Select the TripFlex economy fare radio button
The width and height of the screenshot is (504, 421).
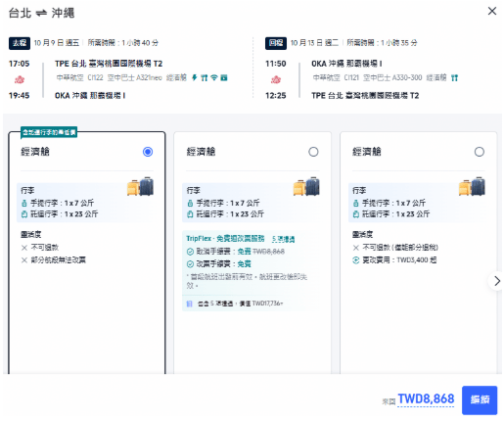pos(313,152)
